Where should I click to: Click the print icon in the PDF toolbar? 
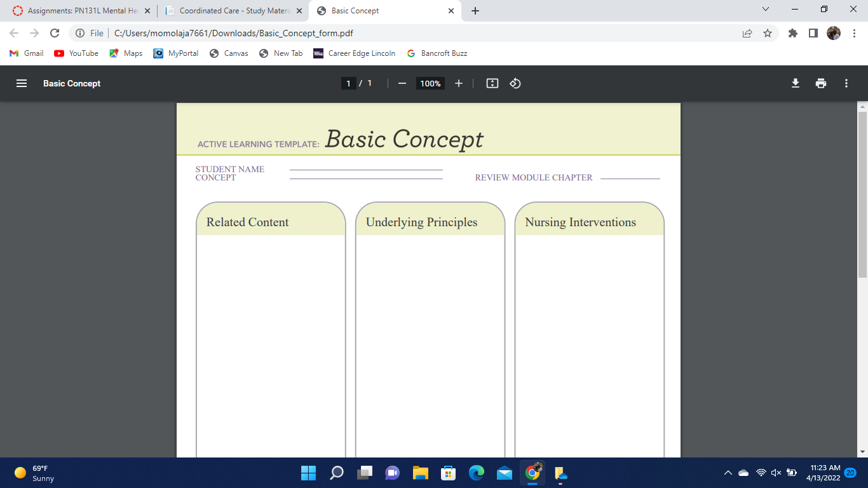(x=821, y=83)
